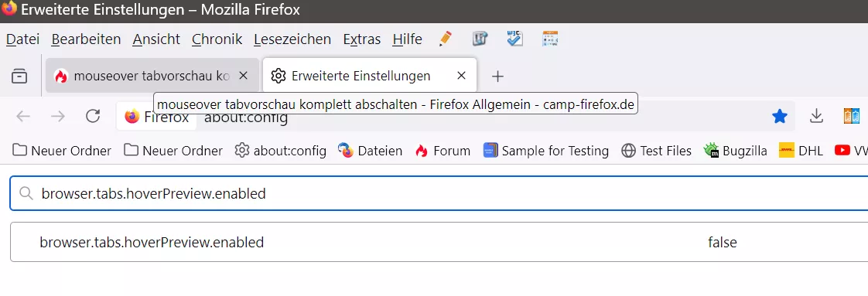Screen dimensions: 868x296
Task: Open the Extras menu
Action: click(x=362, y=39)
